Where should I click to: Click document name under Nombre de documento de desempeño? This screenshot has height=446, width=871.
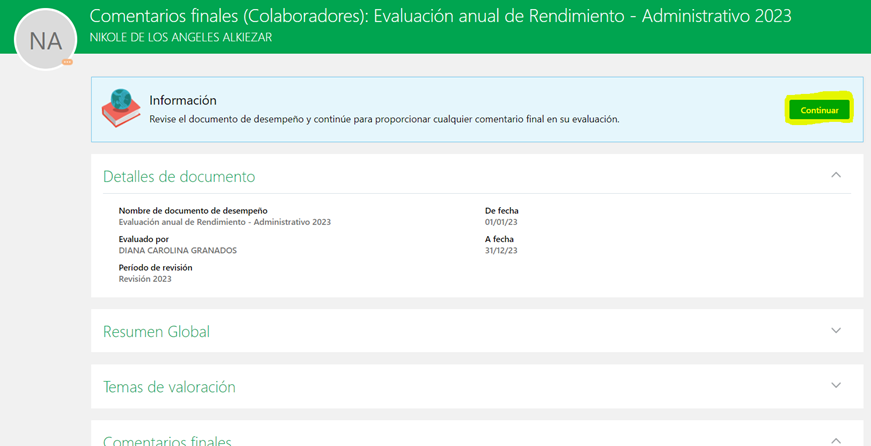pos(224,222)
